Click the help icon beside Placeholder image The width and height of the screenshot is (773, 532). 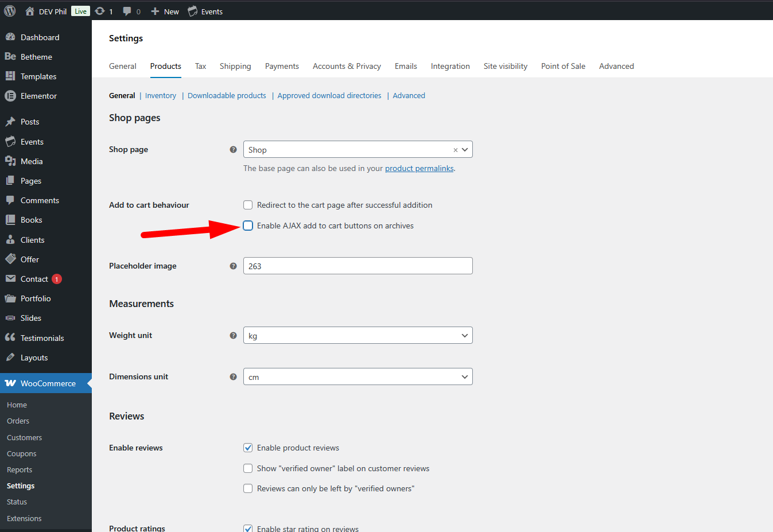pos(233,266)
